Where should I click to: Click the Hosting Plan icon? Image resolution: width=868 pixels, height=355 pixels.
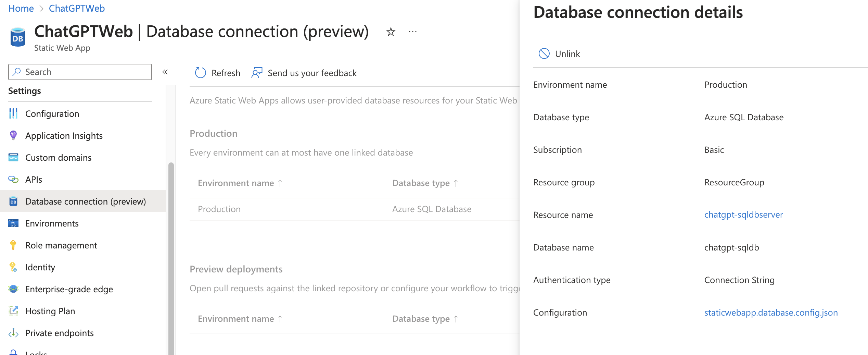point(13,311)
